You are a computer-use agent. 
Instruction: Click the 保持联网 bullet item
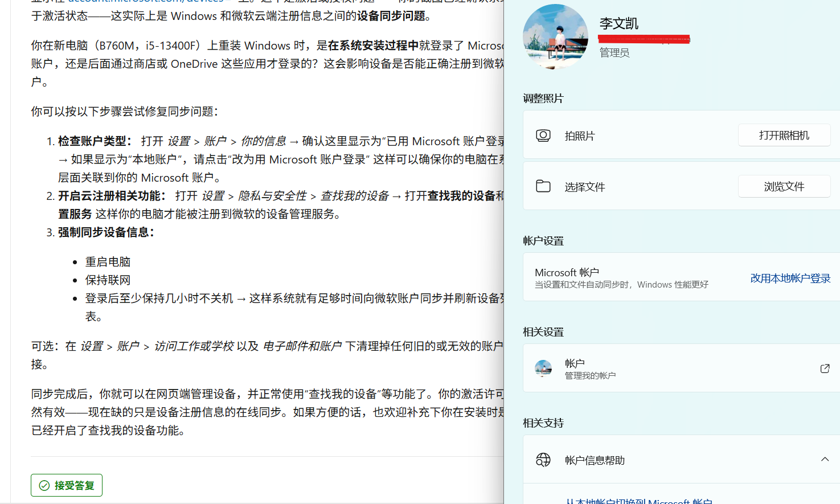[x=108, y=280]
